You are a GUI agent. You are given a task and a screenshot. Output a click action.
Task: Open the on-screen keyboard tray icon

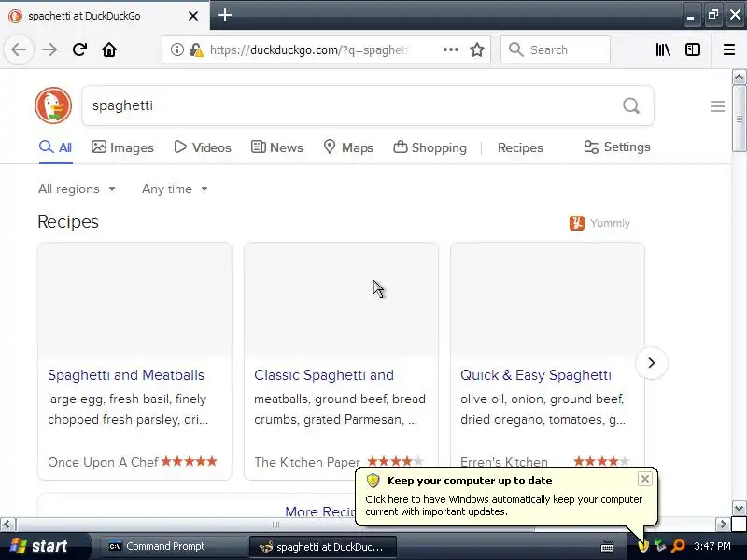607,547
